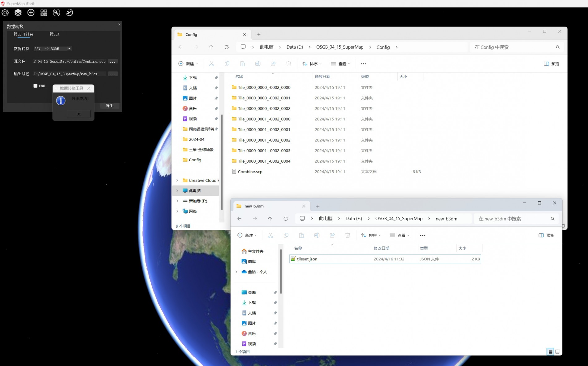588x366 pixels.
Task: Click the add data plus icon in iEarth
Action: click(x=31, y=13)
